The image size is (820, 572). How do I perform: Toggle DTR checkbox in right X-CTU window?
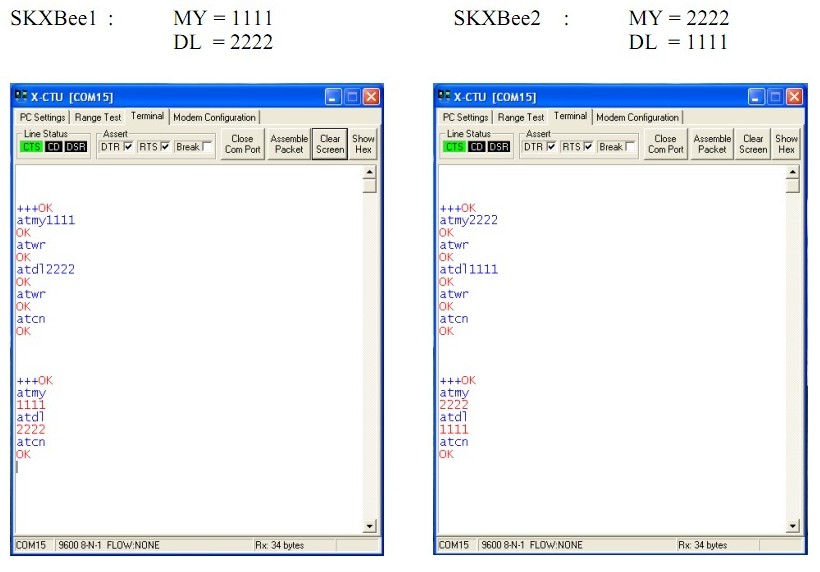pyautogui.click(x=551, y=147)
